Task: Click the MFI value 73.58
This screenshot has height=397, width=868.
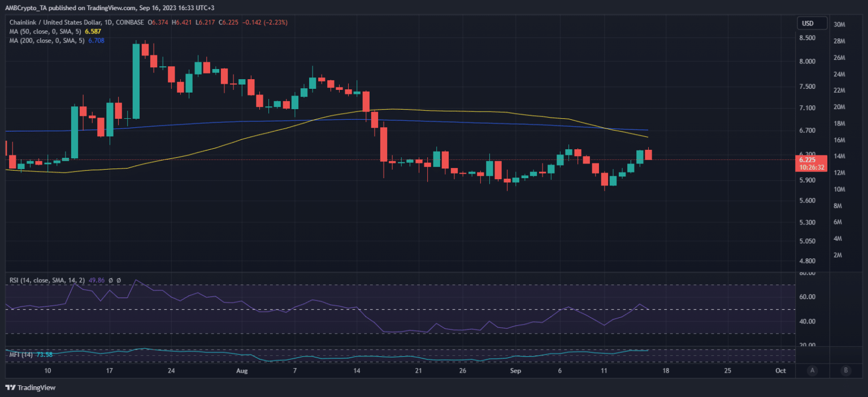Action: pos(45,355)
